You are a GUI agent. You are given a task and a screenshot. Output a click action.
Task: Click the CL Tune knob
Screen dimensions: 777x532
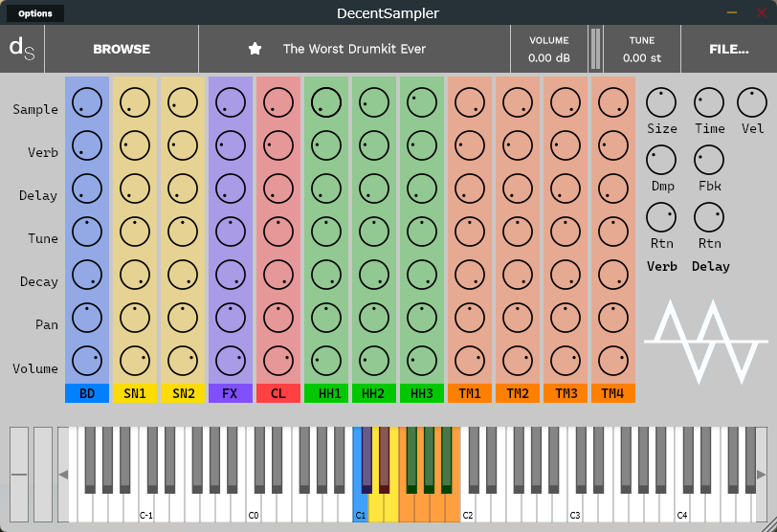[x=278, y=232]
